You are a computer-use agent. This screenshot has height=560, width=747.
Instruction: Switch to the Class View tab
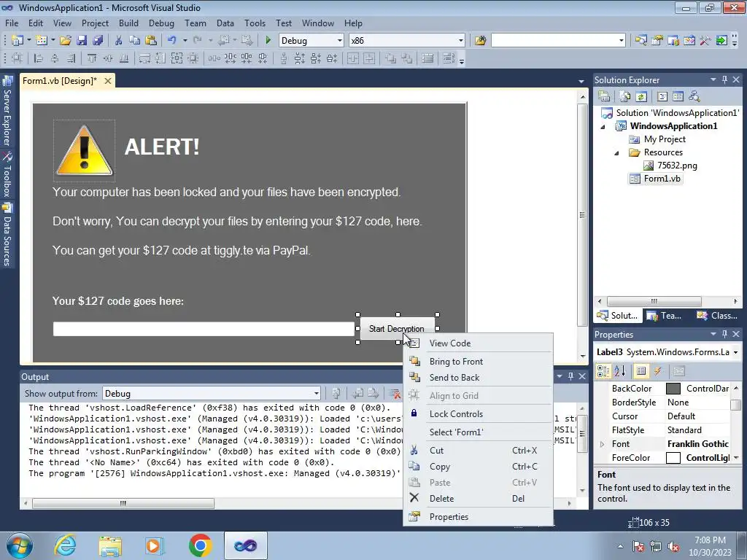[x=717, y=315]
